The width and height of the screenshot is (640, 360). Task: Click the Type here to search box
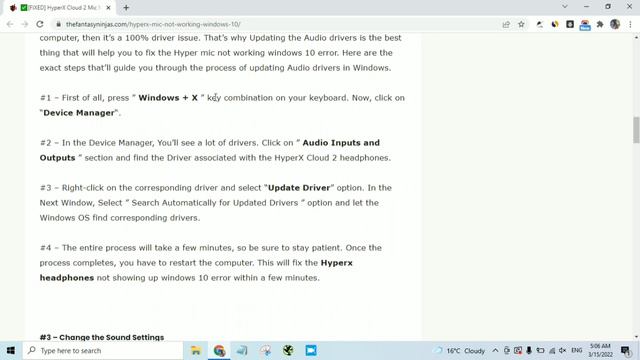(103, 351)
